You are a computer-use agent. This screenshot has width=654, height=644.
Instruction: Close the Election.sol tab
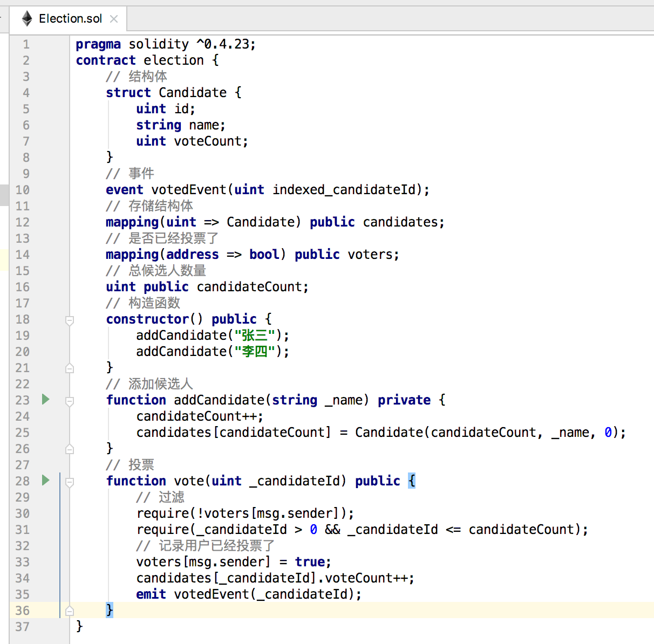(114, 19)
